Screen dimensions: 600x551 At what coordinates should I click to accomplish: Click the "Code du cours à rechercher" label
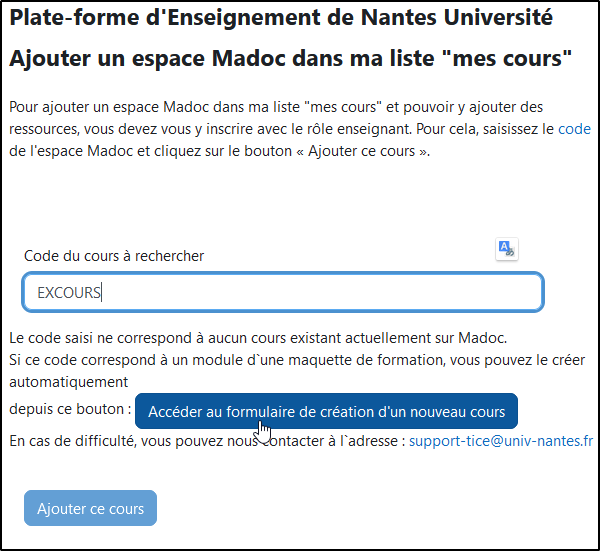click(114, 256)
